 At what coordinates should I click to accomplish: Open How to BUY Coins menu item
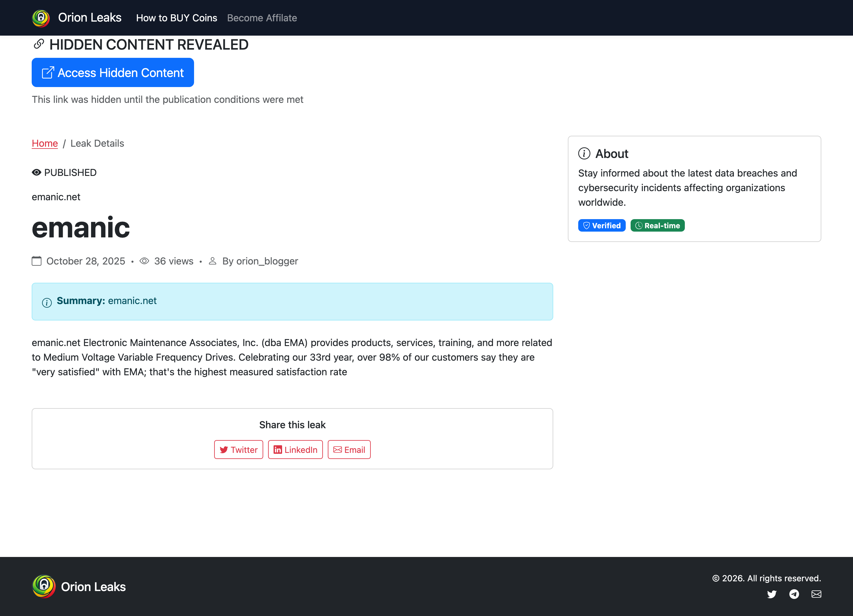(176, 18)
